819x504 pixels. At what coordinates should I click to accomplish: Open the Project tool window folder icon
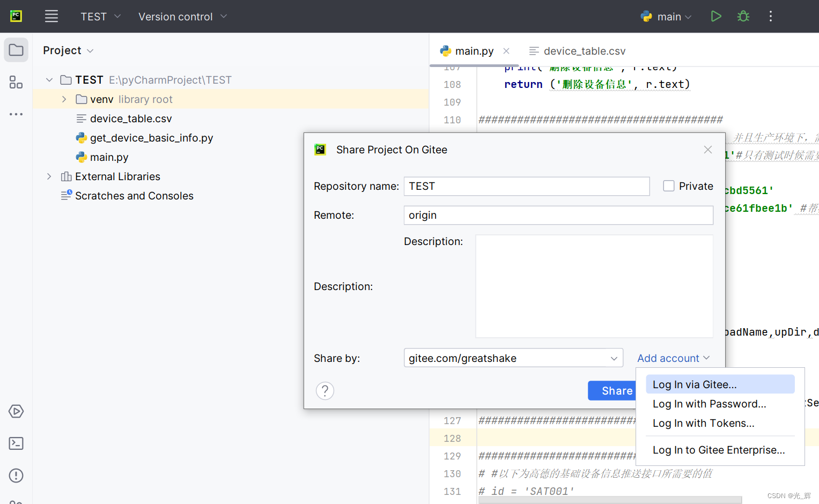click(x=16, y=50)
